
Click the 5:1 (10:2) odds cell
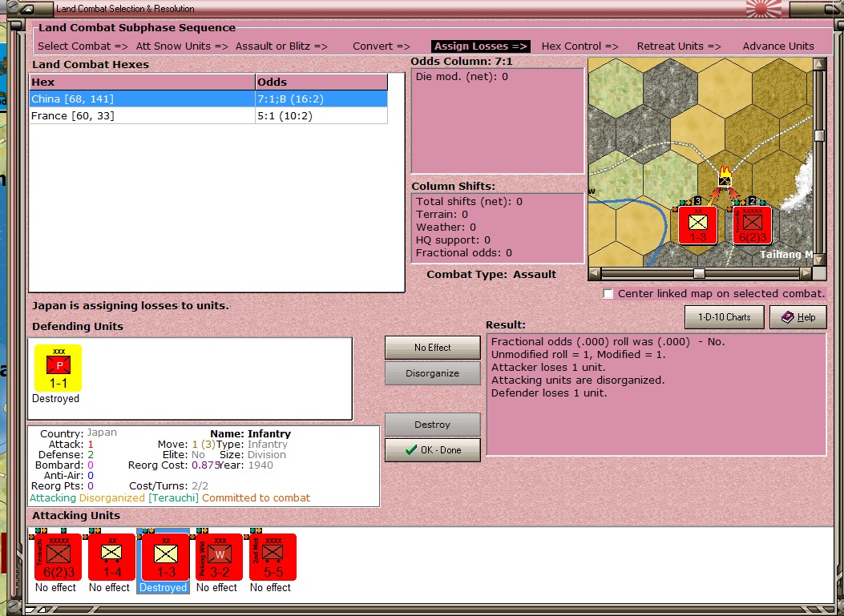click(x=321, y=115)
